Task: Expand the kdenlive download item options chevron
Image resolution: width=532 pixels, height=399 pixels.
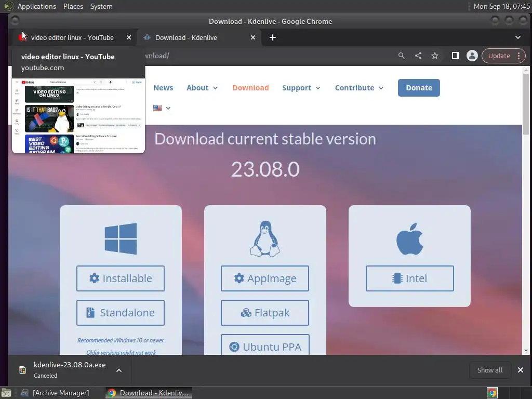Action: pos(119,370)
